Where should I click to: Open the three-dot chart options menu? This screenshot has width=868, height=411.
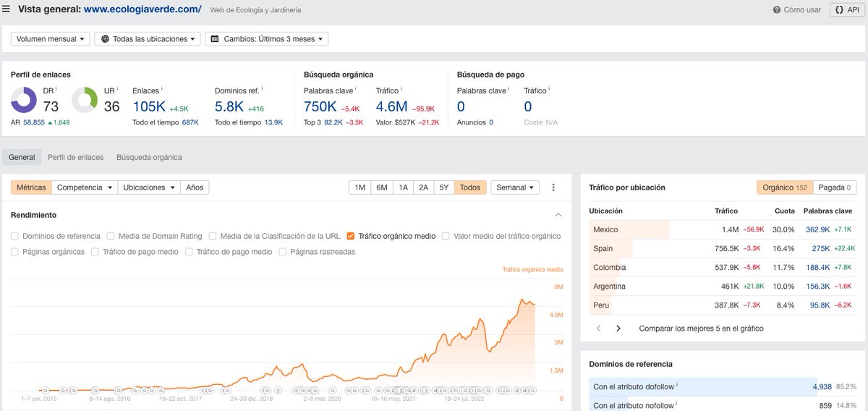(x=553, y=187)
